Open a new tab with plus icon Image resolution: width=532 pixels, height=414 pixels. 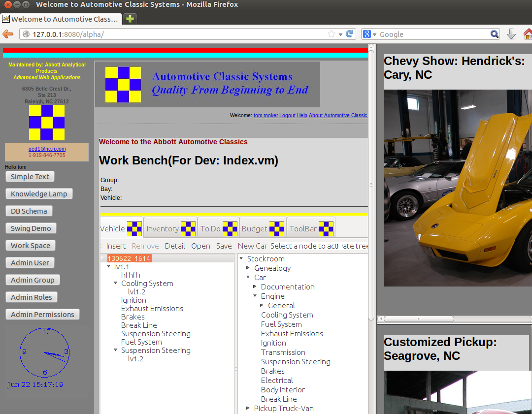point(130,19)
